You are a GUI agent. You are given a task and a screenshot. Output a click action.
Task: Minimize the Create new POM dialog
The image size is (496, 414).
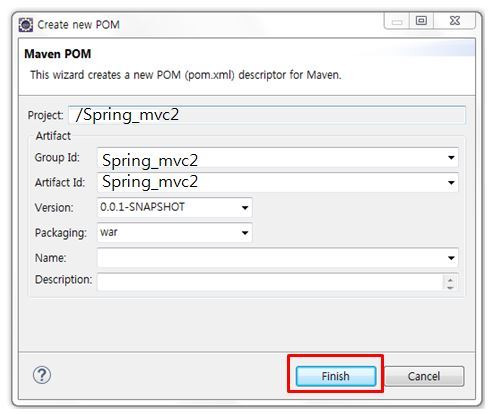click(x=397, y=21)
